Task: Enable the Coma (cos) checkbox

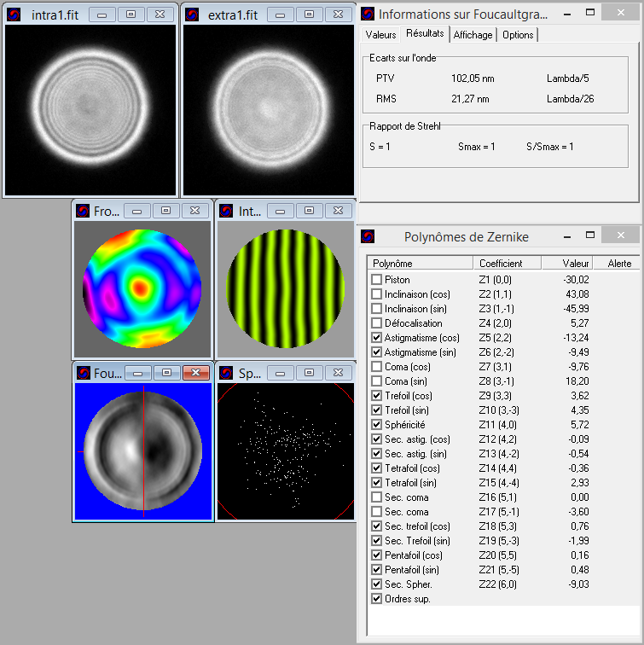Action: 376,367
